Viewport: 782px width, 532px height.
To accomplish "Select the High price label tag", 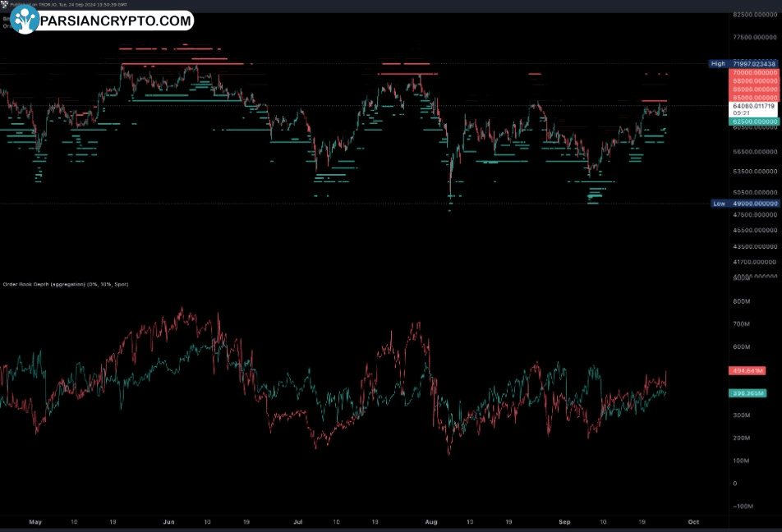I will pyautogui.click(x=719, y=63).
